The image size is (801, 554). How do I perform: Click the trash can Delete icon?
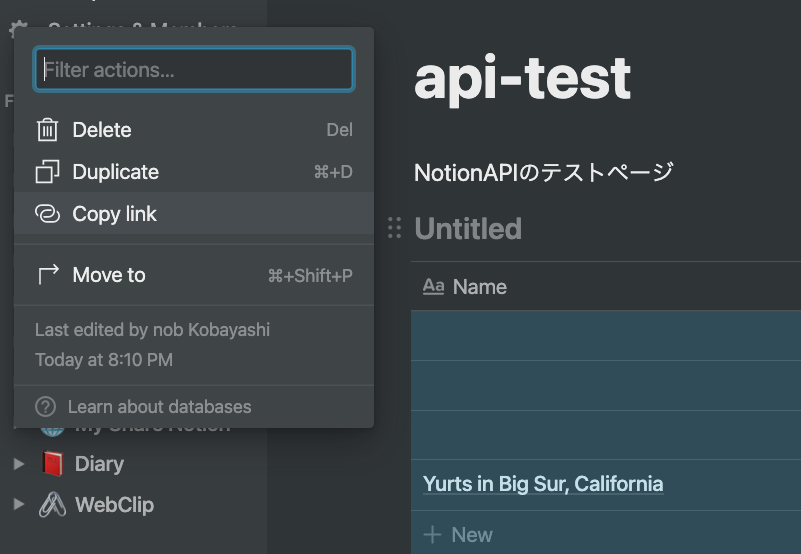(x=48, y=130)
